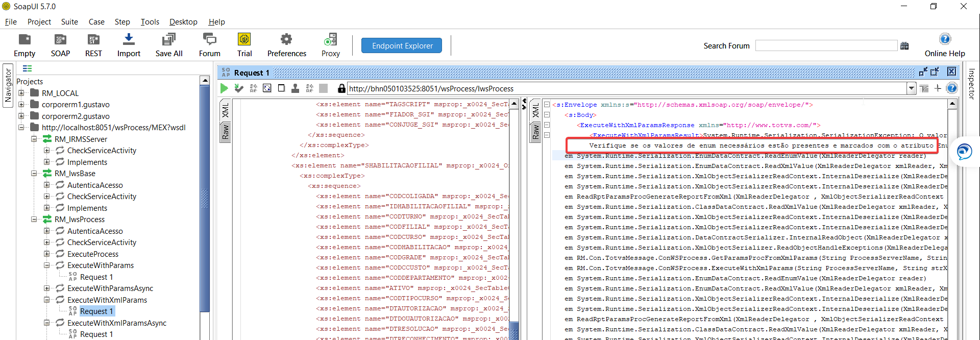Create an Empty project from toolbar
The height and width of the screenshot is (340, 980).
(24, 45)
